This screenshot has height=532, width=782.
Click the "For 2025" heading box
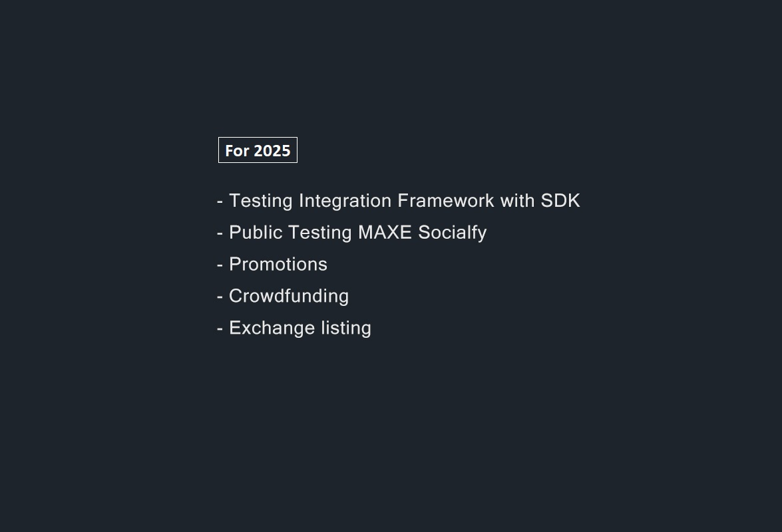click(x=258, y=150)
